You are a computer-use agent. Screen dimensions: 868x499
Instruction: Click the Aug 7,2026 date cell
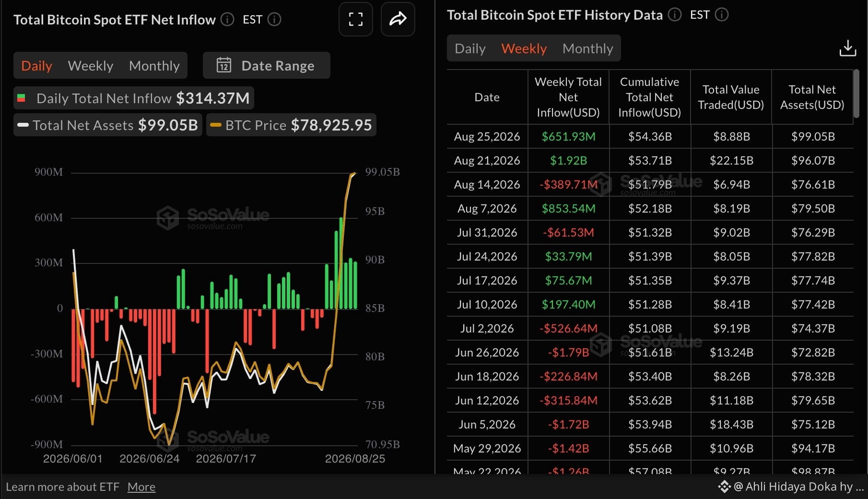pyautogui.click(x=487, y=208)
